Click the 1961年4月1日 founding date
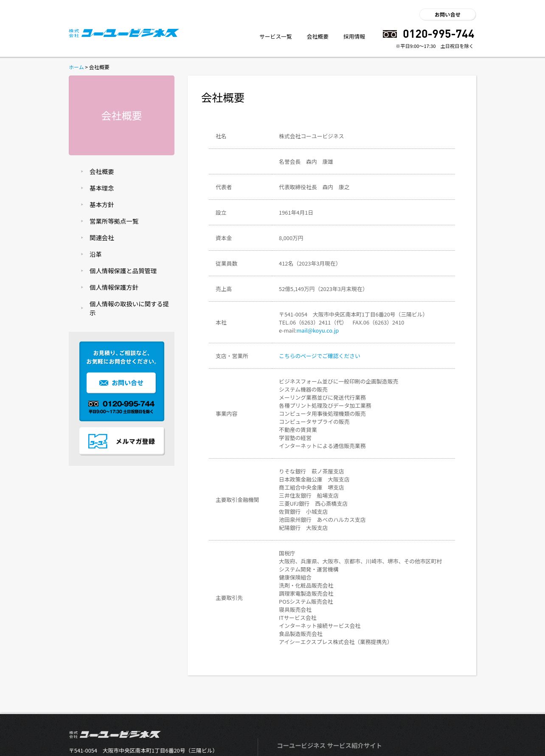 295,213
